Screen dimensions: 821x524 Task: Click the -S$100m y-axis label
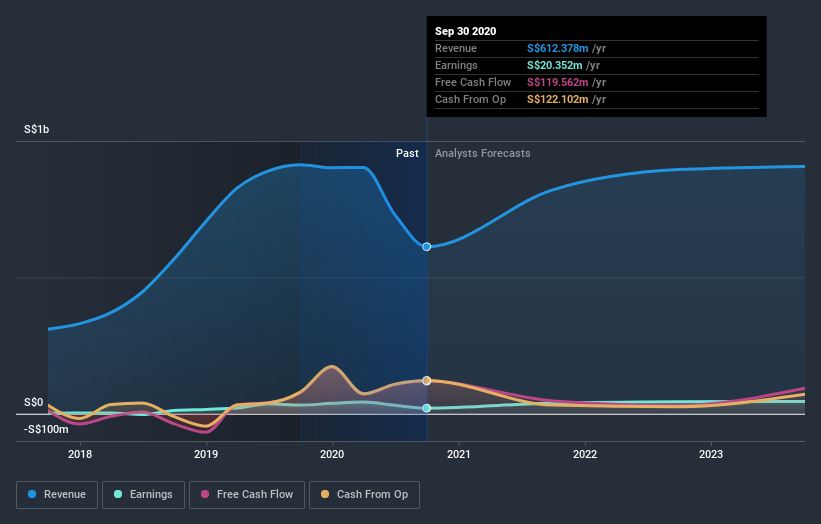(46, 429)
